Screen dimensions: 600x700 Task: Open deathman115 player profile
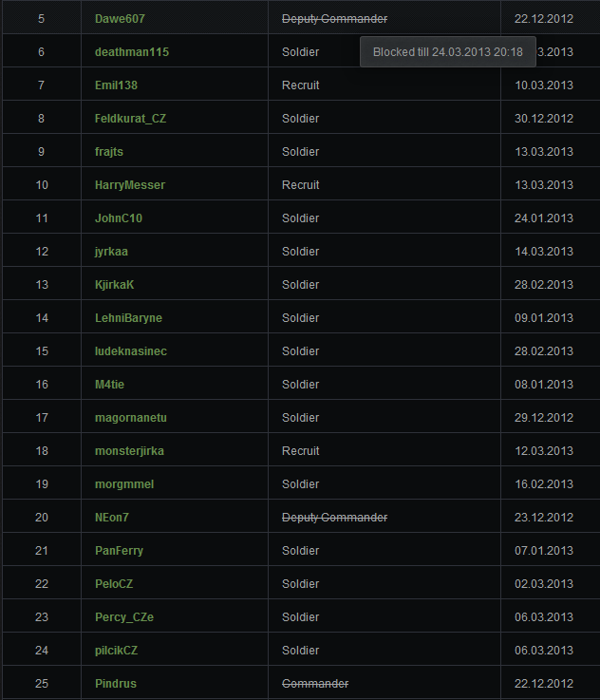(132, 52)
